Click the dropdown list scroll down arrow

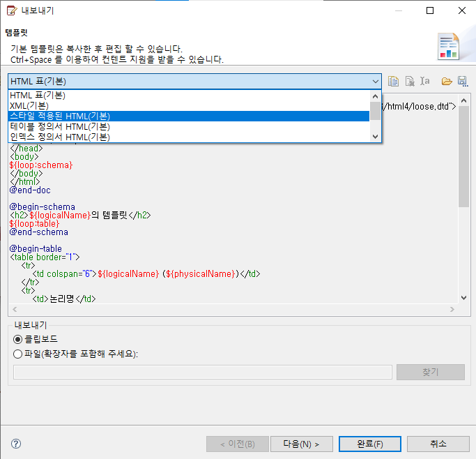point(375,137)
